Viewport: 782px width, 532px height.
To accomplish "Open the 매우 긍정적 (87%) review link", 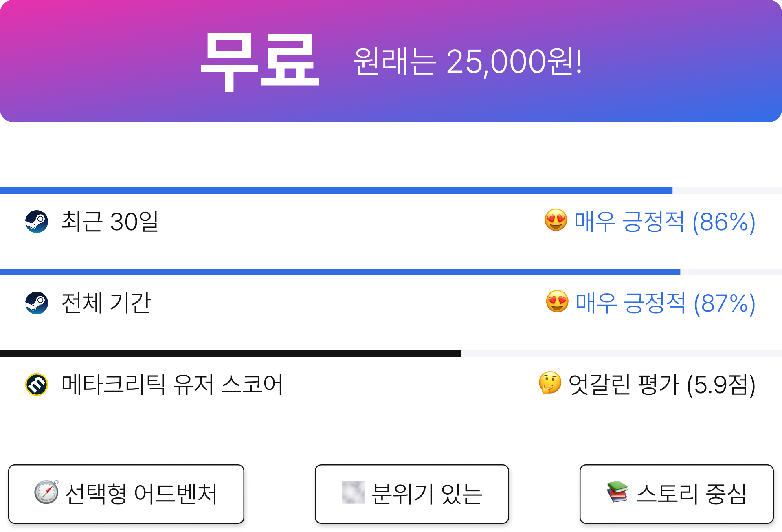I will coord(666,303).
